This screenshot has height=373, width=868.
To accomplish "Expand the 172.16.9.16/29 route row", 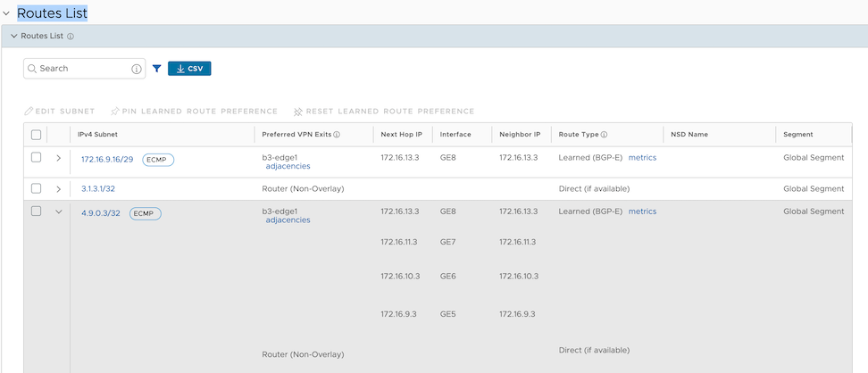I will pos(59,158).
